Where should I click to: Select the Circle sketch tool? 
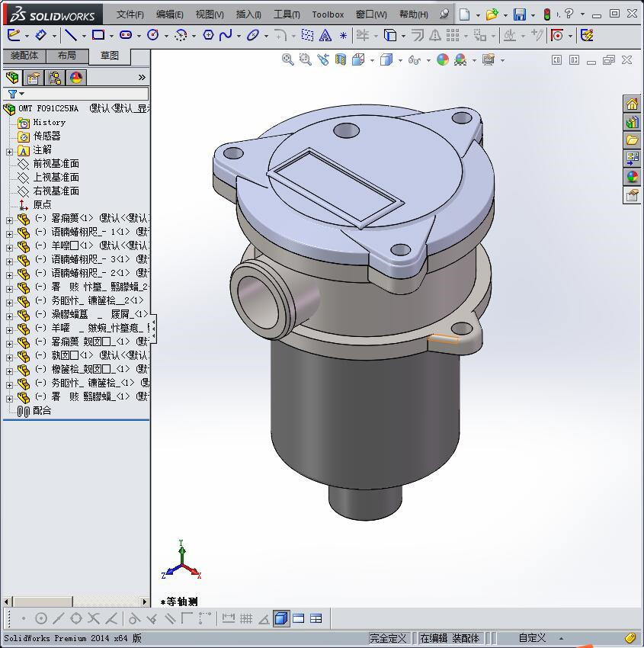[x=153, y=35]
